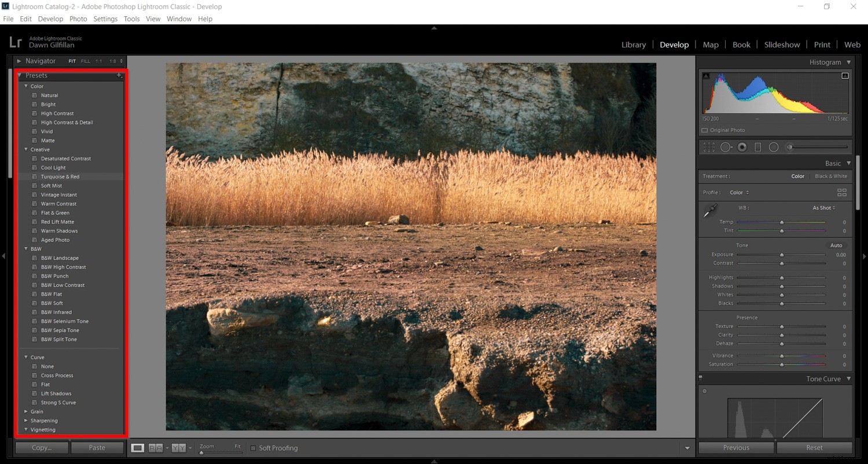Switch to Black & White treatment
Screen dimensions: 868x464
(x=831, y=176)
